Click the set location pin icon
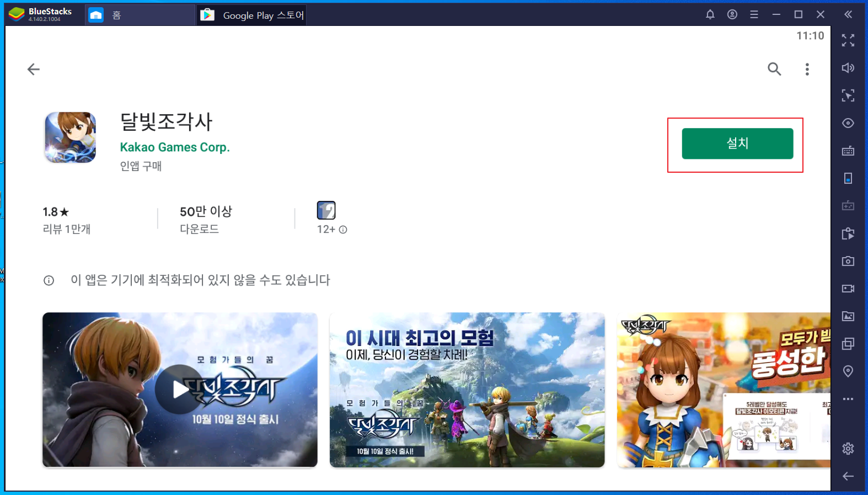The width and height of the screenshot is (868, 495). tap(848, 371)
